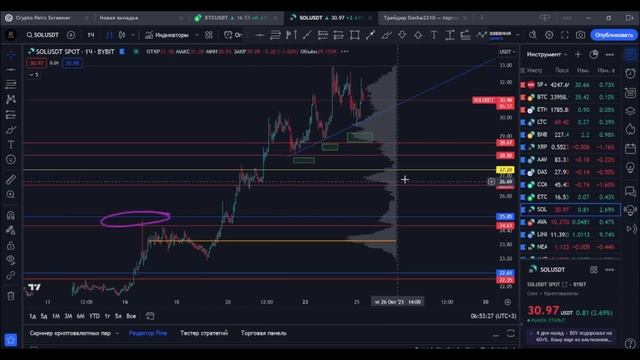Open the SOLUSDT symbol search

43,35
